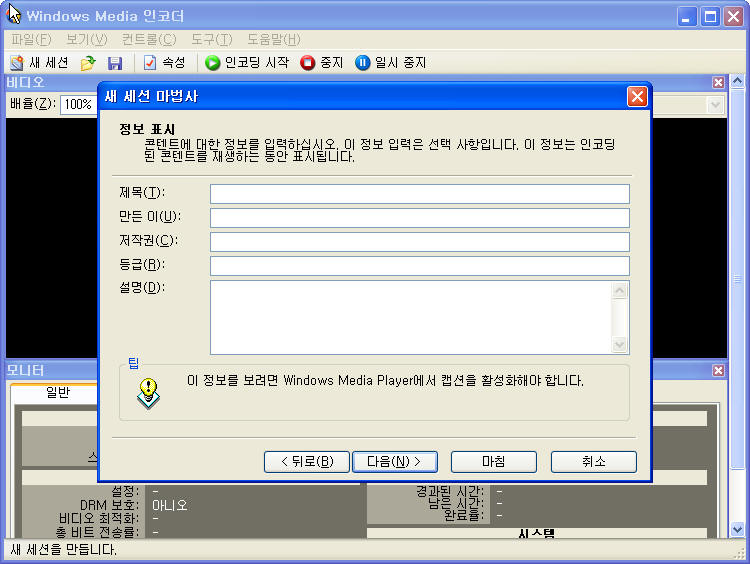Open the Tools (도구) menu
Viewport: 750px width, 564px height.
pos(211,39)
